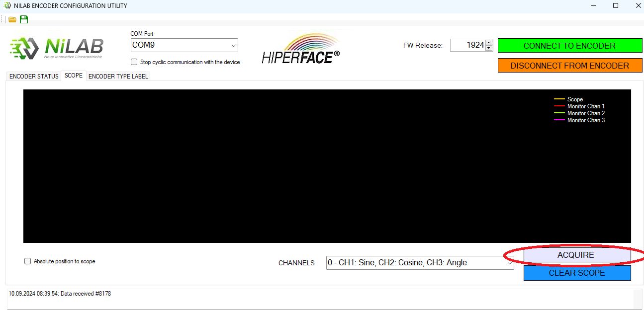Switch to ENCODER STATUS tab
The width and height of the screenshot is (644, 311).
[34, 76]
